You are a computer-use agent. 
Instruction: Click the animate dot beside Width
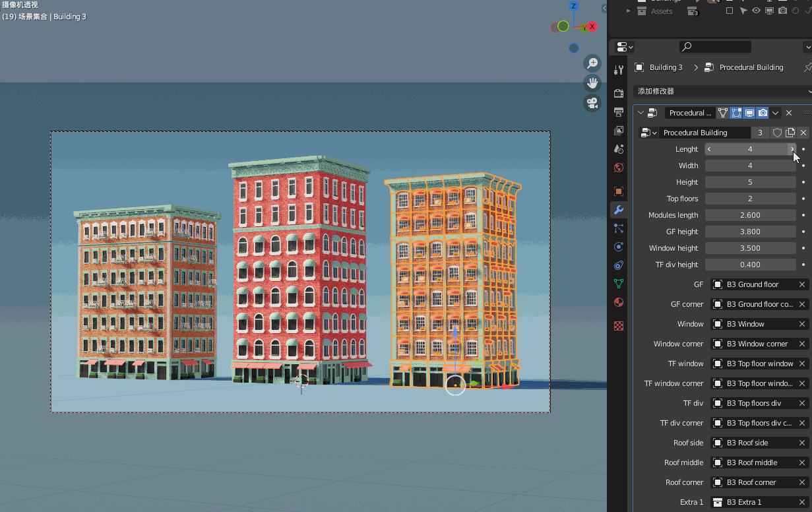803,166
